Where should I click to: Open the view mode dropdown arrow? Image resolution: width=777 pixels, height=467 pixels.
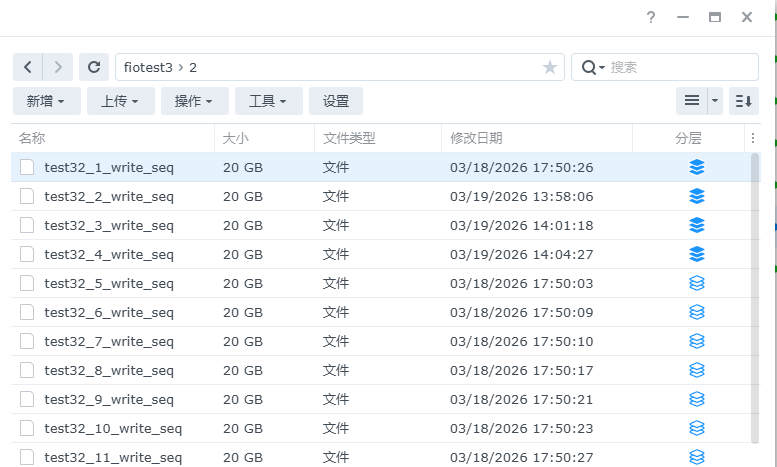[x=715, y=101]
